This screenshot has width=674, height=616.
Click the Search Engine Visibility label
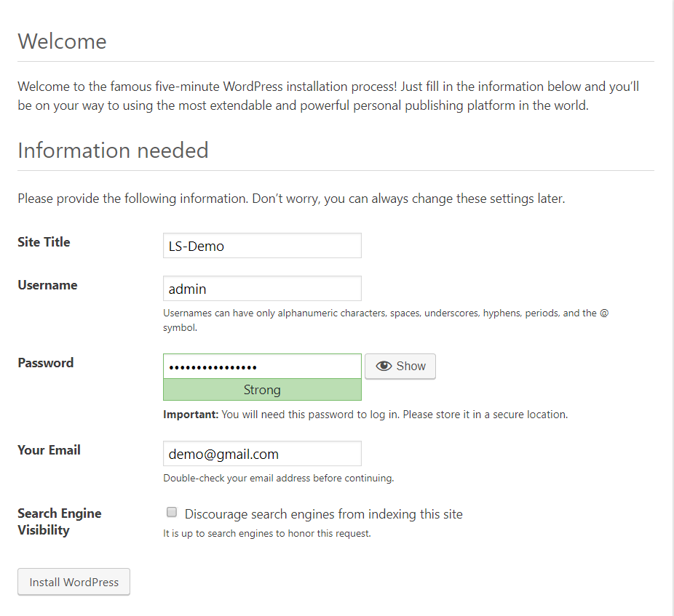59,521
